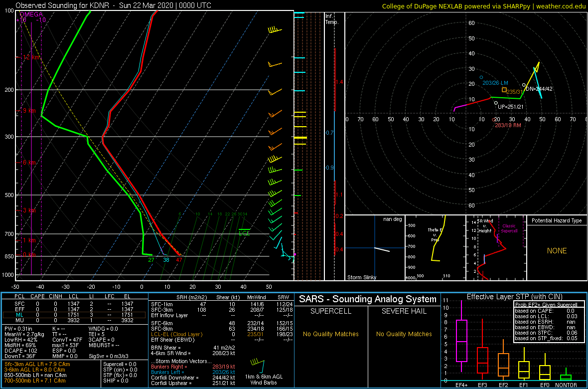Click the College of DuPage NEXLAB credit text
Image resolution: width=588 pixels, height=389 pixels.
(x=483, y=5)
